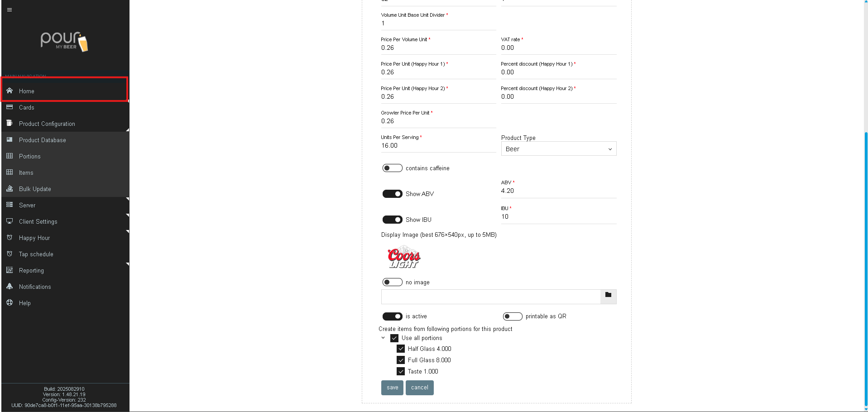Click the Help globe icon
868x412 pixels.
tap(10, 303)
